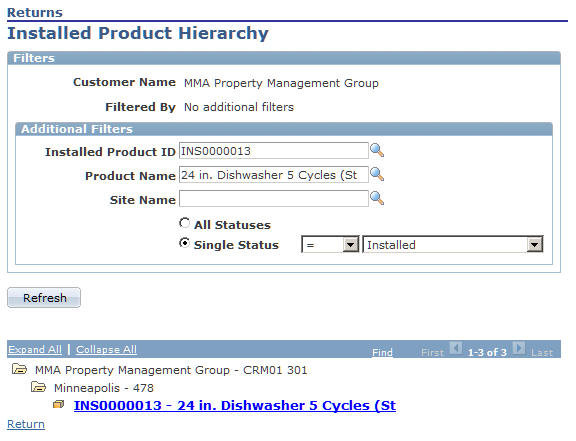The height and width of the screenshot is (441, 576).
Task: Collapse the Minneapolis - 478 folder icon
Action: [x=38, y=387]
